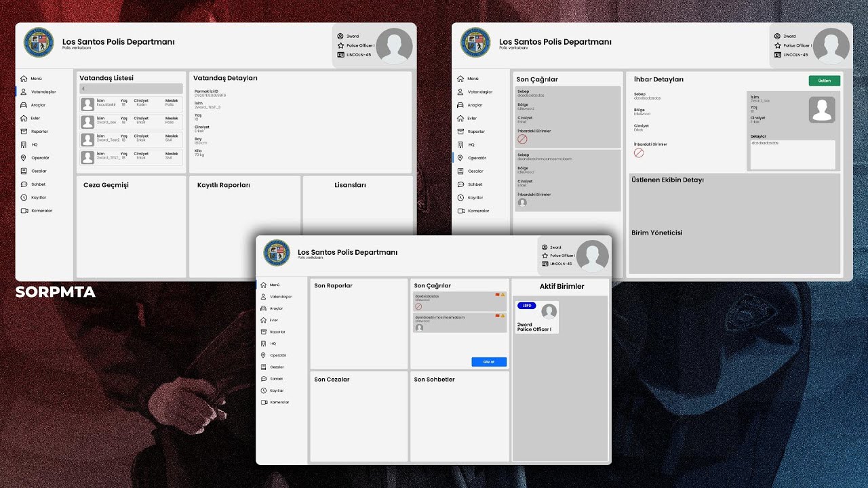868x488 pixels.
Task: Select Operatör in the İhbar Detayları window sidebar
Action: 472,158
